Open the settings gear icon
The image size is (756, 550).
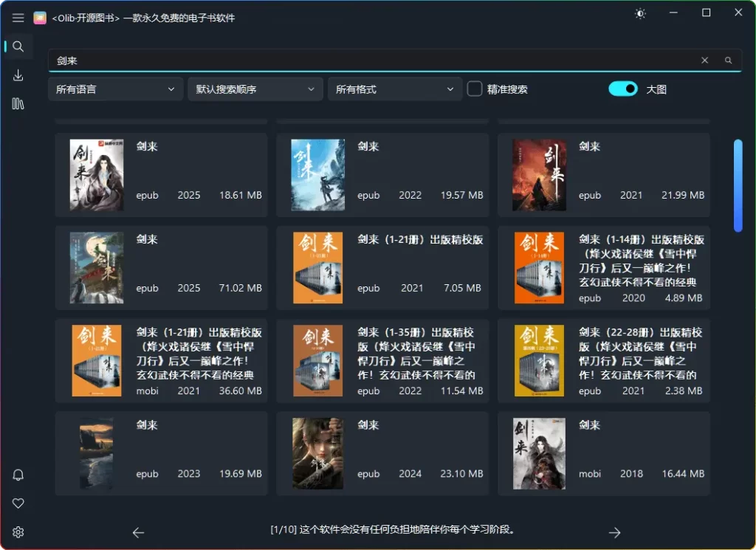(18, 532)
